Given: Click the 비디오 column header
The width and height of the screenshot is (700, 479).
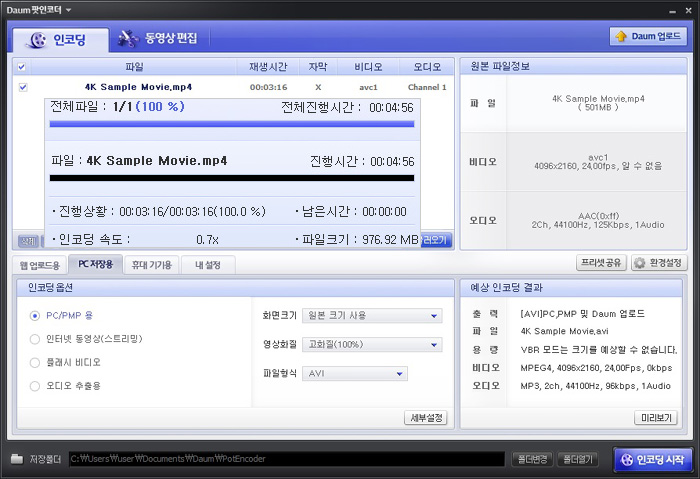Looking at the screenshot, I should [368, 67].
